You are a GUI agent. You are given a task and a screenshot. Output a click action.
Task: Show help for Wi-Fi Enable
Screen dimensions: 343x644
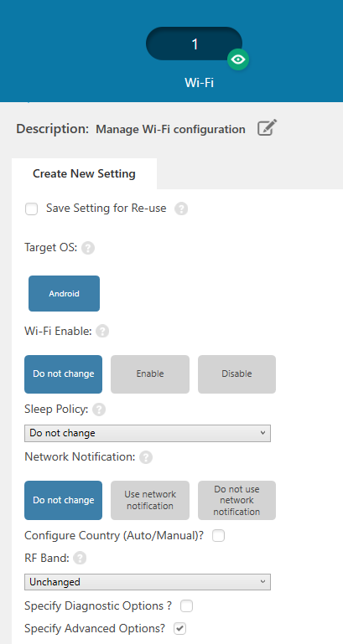102,331
